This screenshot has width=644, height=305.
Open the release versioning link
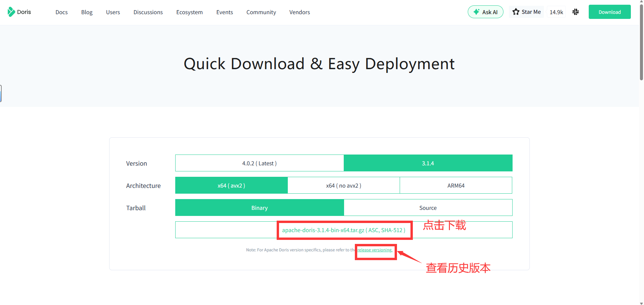pyautogui.click(x=375, y=250)
